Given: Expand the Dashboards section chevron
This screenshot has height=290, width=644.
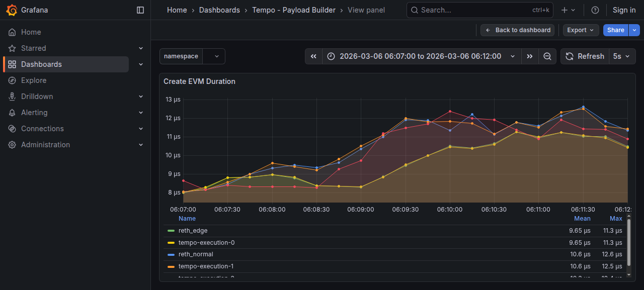Looking at the screenshot, I should click(141, 64).
